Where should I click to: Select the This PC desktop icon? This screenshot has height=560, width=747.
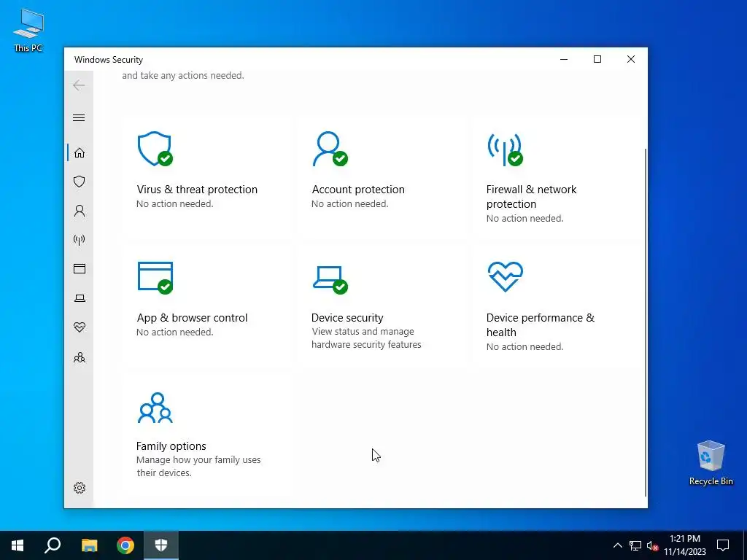[28, 30]
